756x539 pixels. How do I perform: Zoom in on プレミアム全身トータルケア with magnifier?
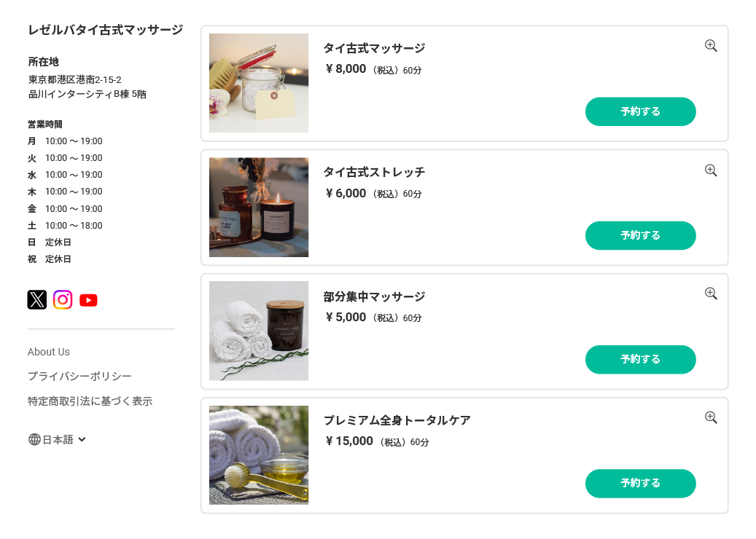click(x=711, y=417)
